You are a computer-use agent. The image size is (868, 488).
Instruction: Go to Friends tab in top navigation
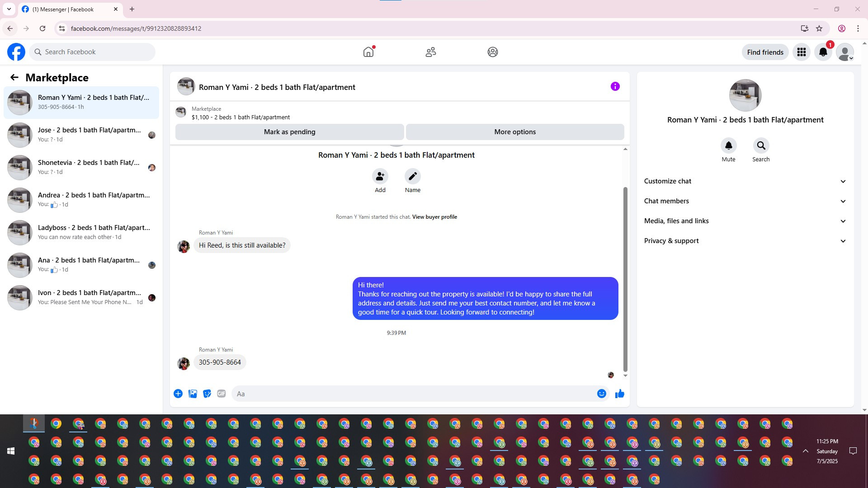430,52
